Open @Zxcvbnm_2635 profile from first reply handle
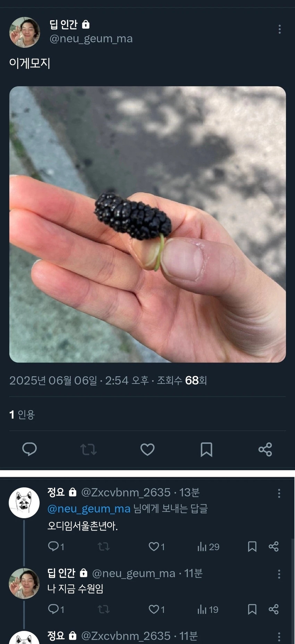 tap(126, 492)
